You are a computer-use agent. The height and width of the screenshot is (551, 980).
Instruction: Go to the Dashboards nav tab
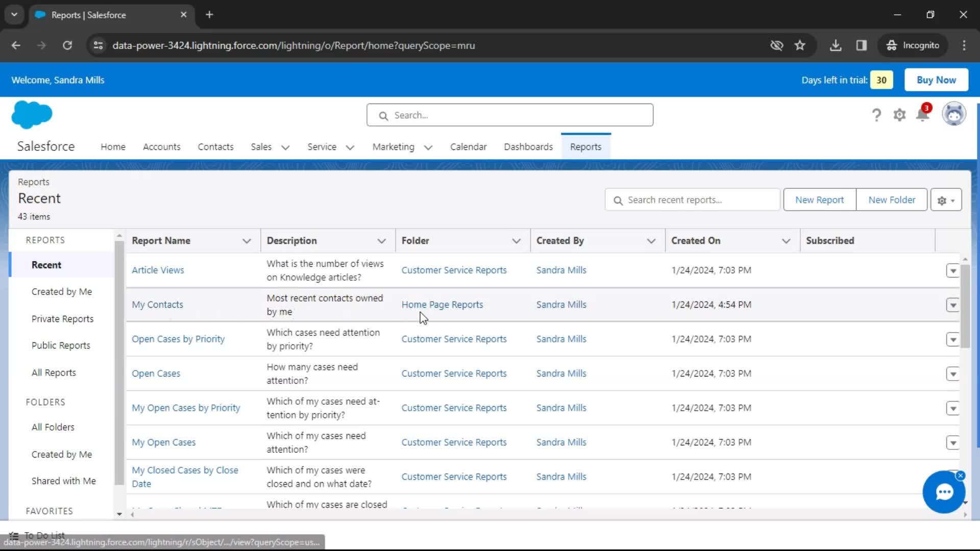point(528,147)
